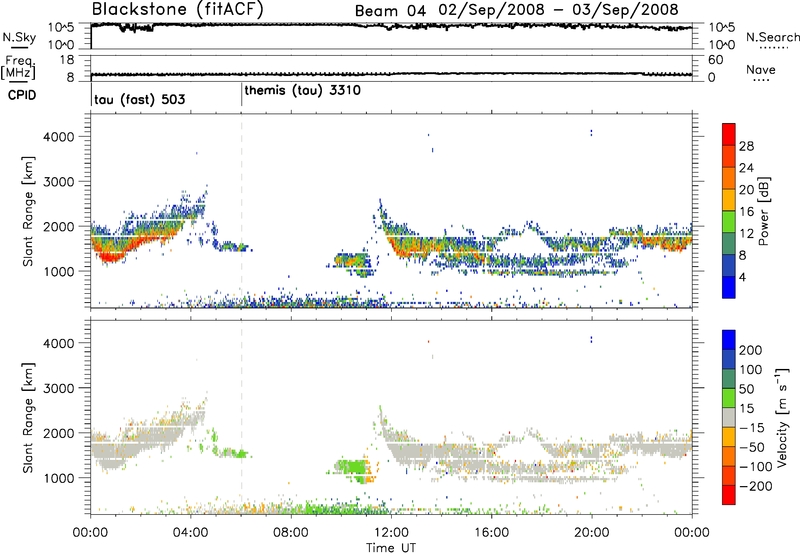Click the sky noise trace in the top panel
The image size is (800, 554).
391,26
